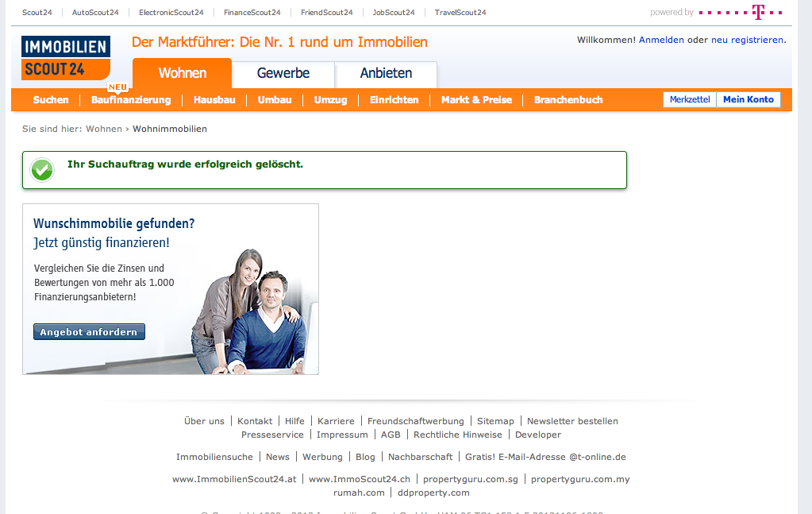This screenshot has width=812, height=514.
Task: Go to TravelScout24 in the top bar
Action: [x=460, y=13]
